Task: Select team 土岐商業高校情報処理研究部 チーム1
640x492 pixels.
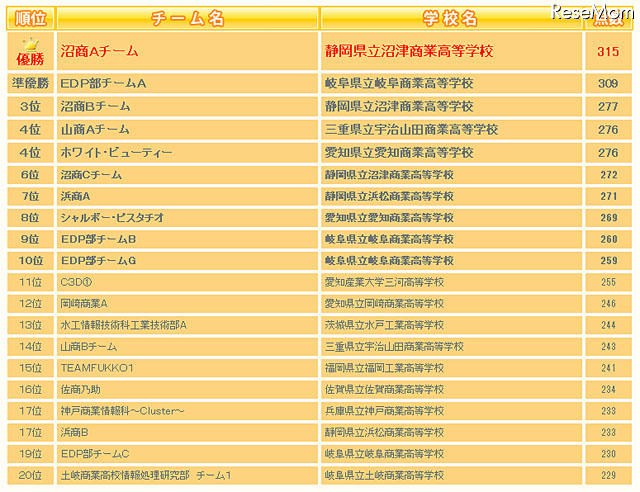Action: (146, 475)
